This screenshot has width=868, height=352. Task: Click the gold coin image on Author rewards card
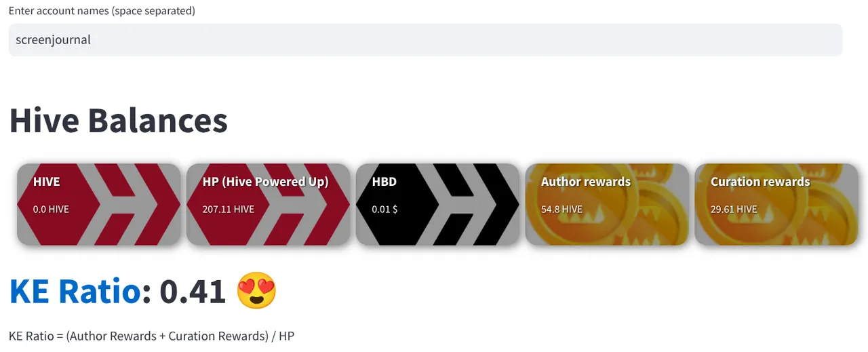click(x=608, y=204)
